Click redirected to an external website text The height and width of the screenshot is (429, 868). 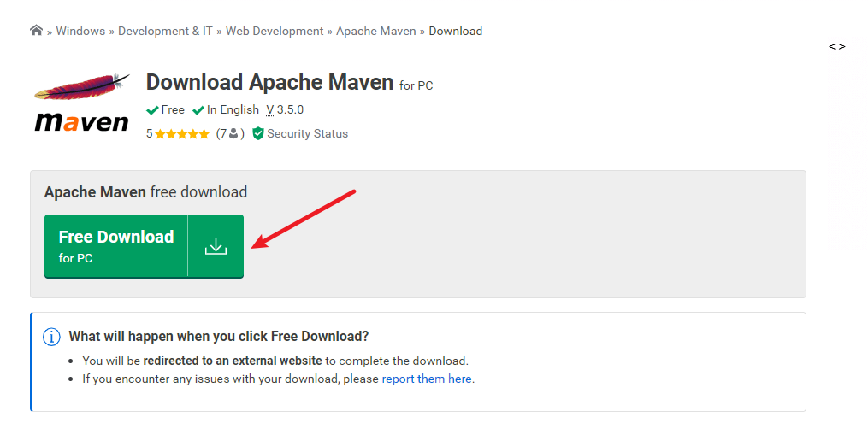tap(233, 361)
